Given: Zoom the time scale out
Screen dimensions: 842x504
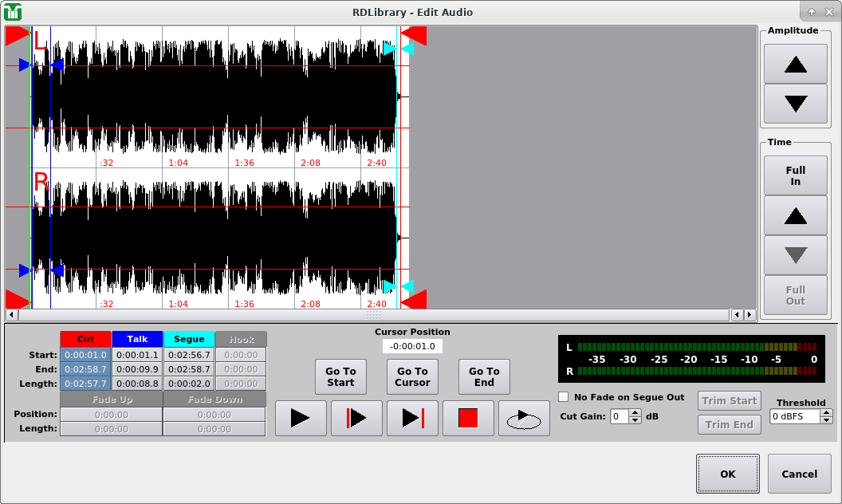Looking at the screenshot, I should [795, 255].
